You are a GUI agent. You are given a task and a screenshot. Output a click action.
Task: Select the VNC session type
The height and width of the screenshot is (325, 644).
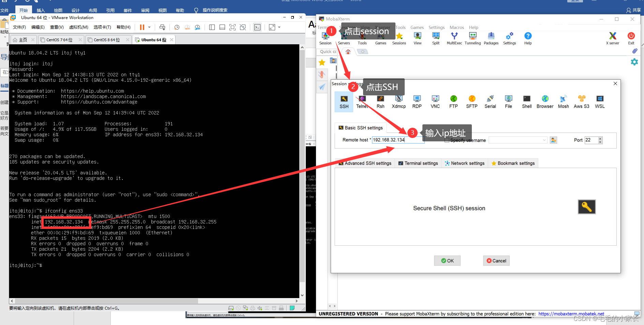(x=435, y=102)
